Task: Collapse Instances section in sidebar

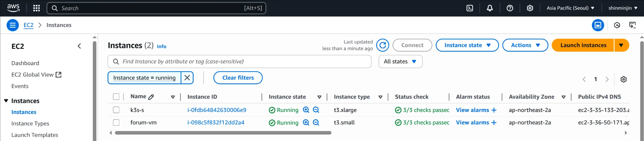Action: click(6, 101)
